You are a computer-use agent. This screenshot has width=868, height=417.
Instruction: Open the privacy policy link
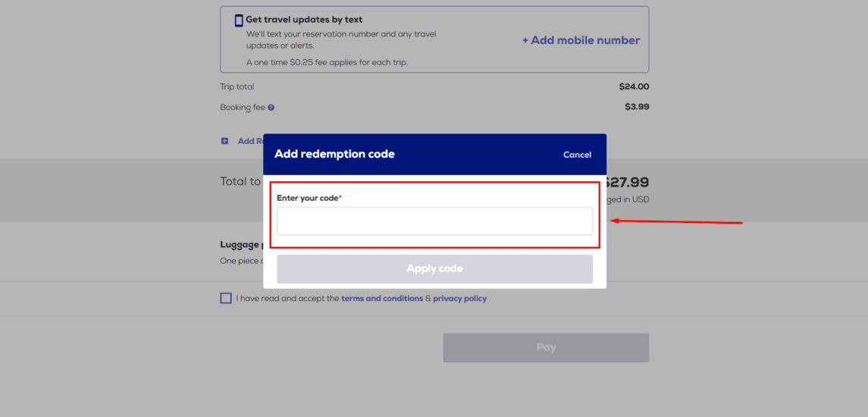click(x=459, y=299)
